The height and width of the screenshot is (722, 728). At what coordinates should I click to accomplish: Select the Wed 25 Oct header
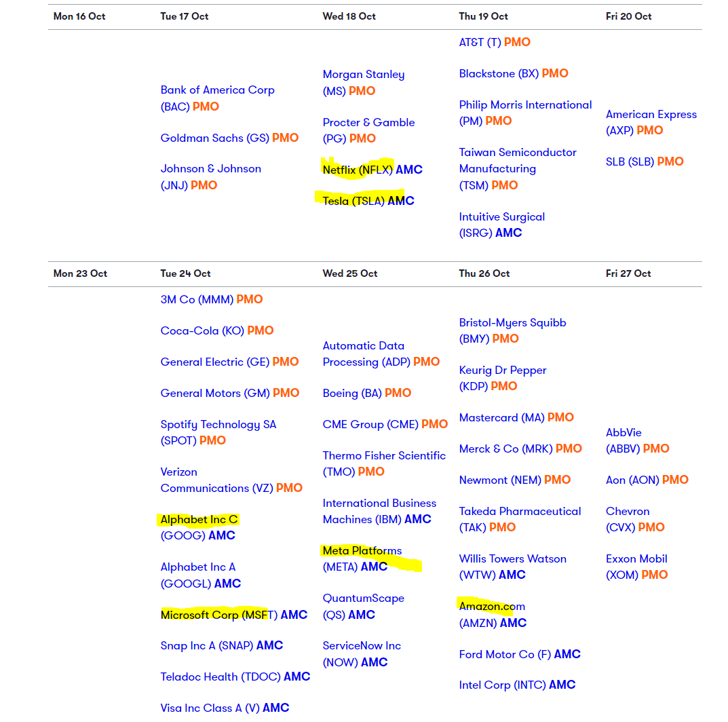pyautogui.click(x=350, y=273)
